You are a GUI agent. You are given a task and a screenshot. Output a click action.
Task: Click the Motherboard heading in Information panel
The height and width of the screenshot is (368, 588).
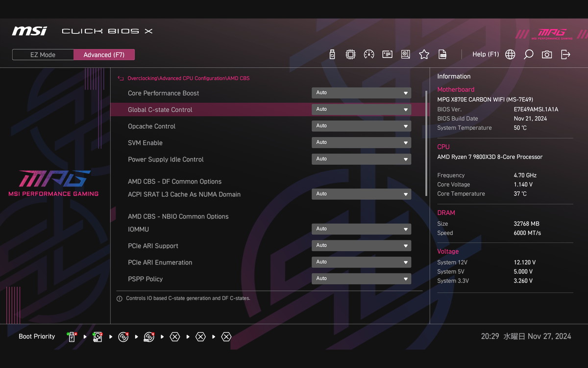[456, 90]
